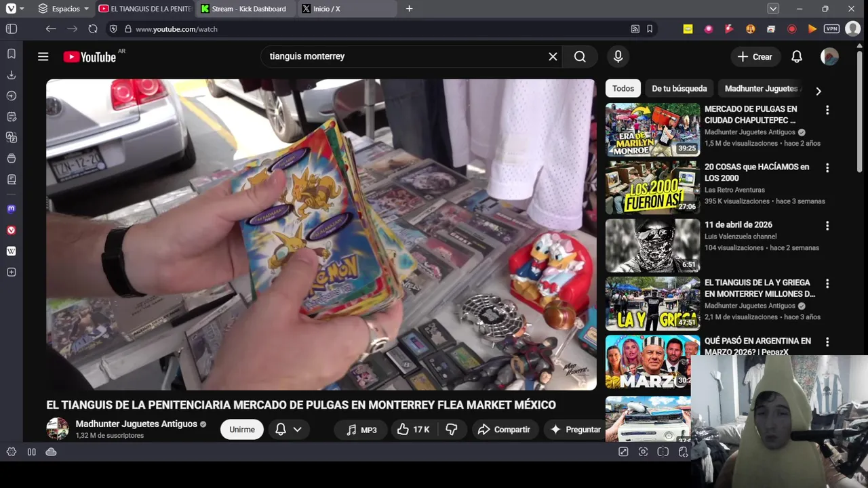Open QUÉ PASÓ EN ARGENTINA video title
The height and width of the screenshot is (488, 868).
tap(757, 346)
